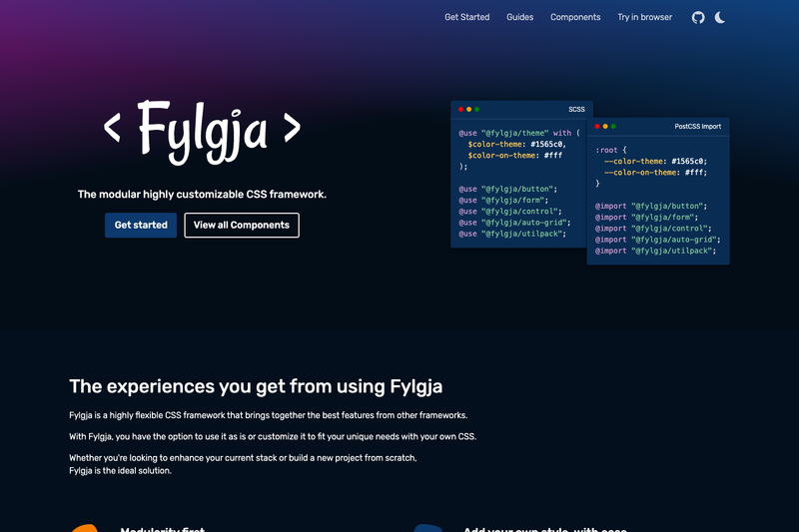
Task: Click the '--color-theme: #1565c0;' line
Action: (x=655, y=162)
